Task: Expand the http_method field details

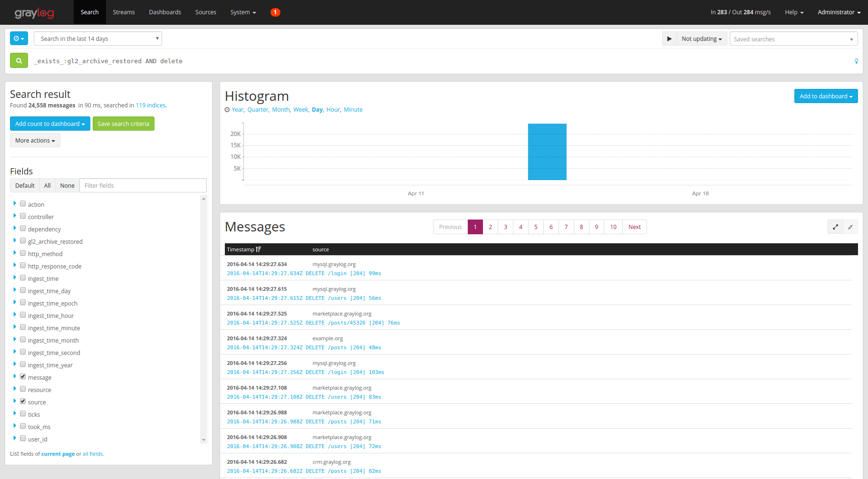Action: pyautogui.click(x=15, y=253)
